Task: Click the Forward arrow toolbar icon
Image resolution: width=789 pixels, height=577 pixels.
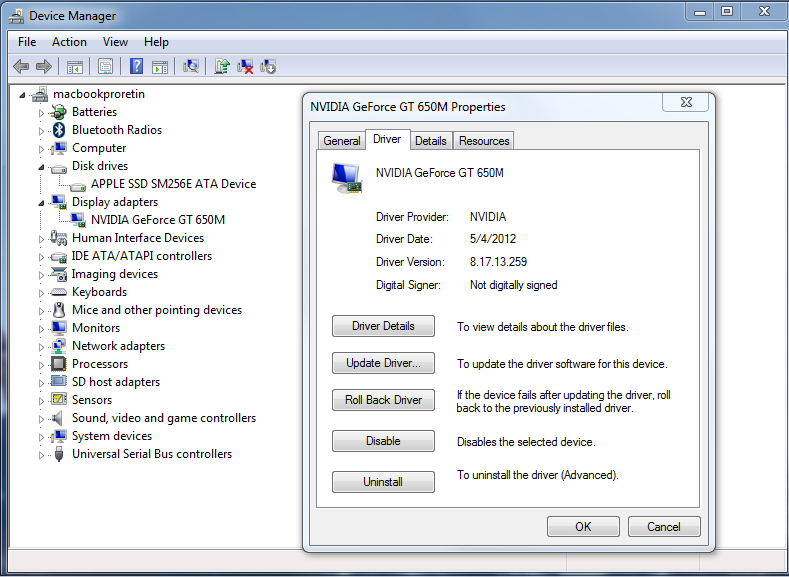Action: (44, 66)
